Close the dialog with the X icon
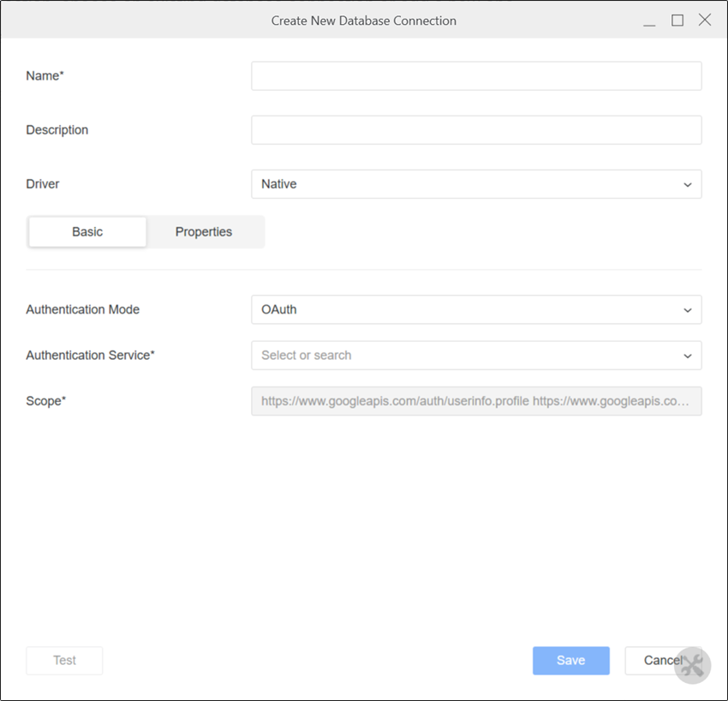The image size is (728, 701). point(705,21)
